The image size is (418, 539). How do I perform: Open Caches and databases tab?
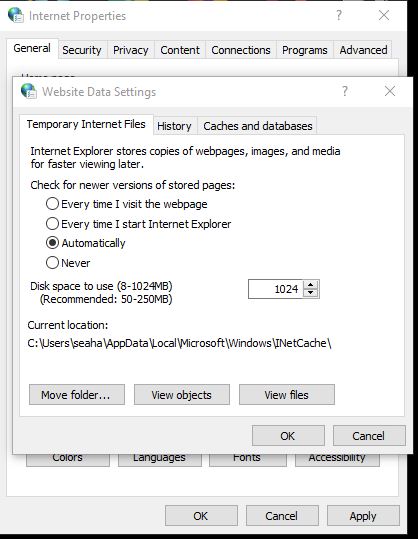pyautogui.click(x=258, y=126)
